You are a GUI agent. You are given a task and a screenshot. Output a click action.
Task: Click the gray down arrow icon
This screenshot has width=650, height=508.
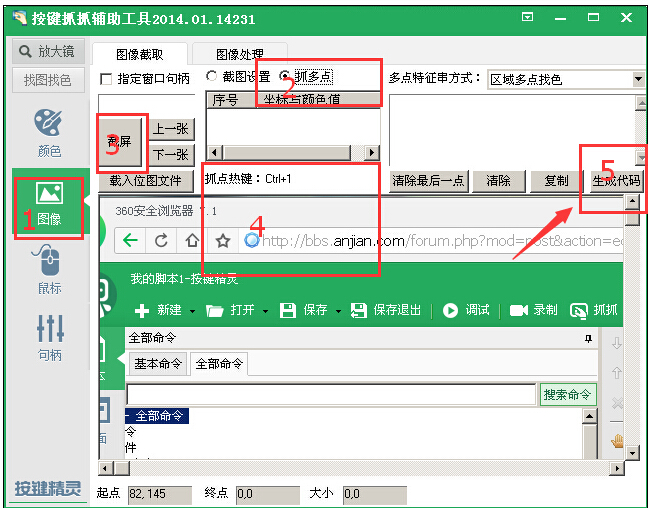coord(617,343)
